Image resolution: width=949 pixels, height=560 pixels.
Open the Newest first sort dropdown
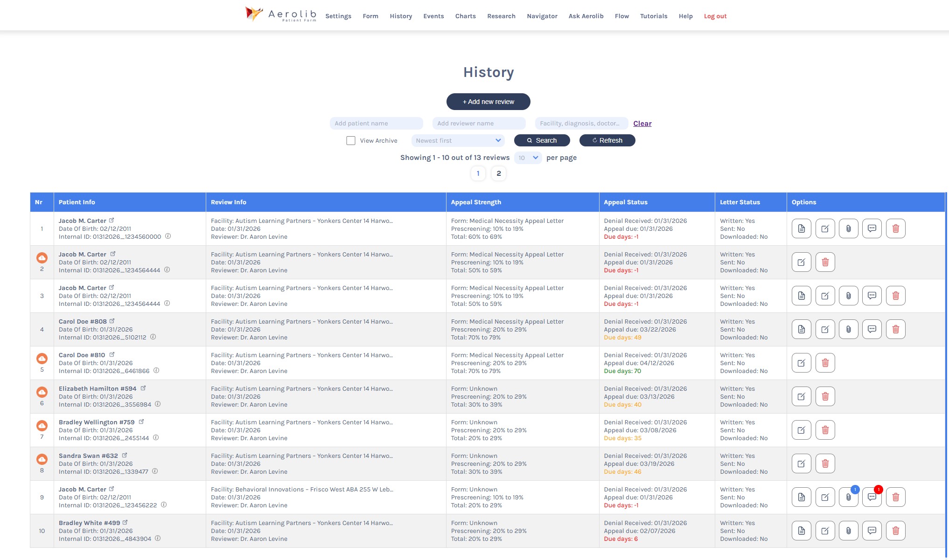point(458,140)
